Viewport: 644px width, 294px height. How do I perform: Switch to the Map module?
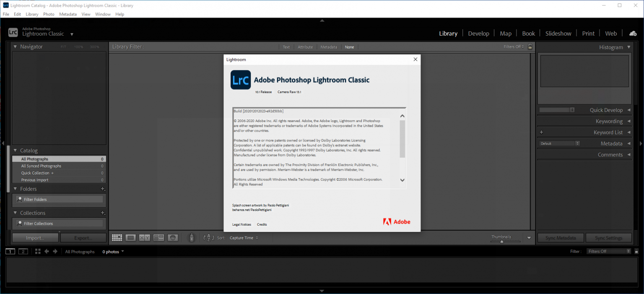point(506,34)
